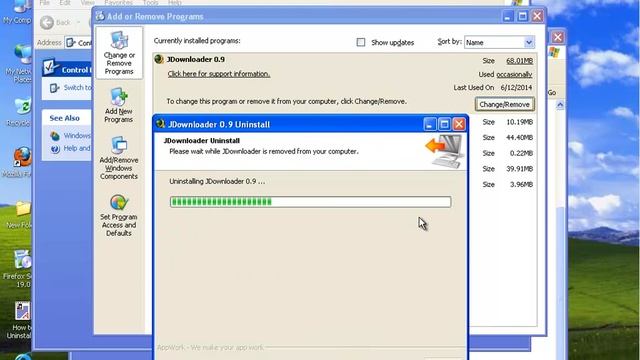
Task: Select Change or Remove Programs sidebar icon
Action: click(x=119, y=53)
